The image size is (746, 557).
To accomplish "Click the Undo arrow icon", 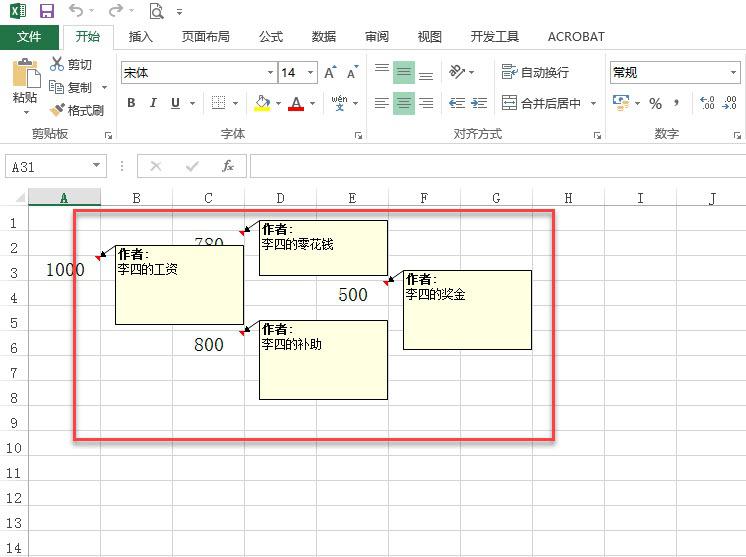I will pos(76,10).
